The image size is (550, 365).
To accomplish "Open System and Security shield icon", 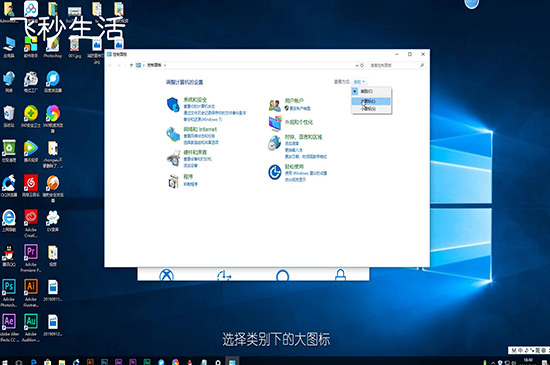I will (x=173, y=104).
